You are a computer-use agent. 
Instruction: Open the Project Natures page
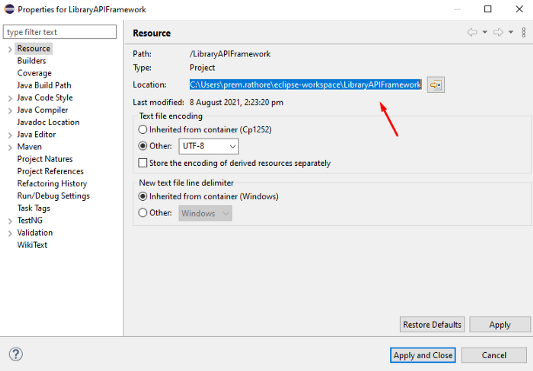point(45,159)
